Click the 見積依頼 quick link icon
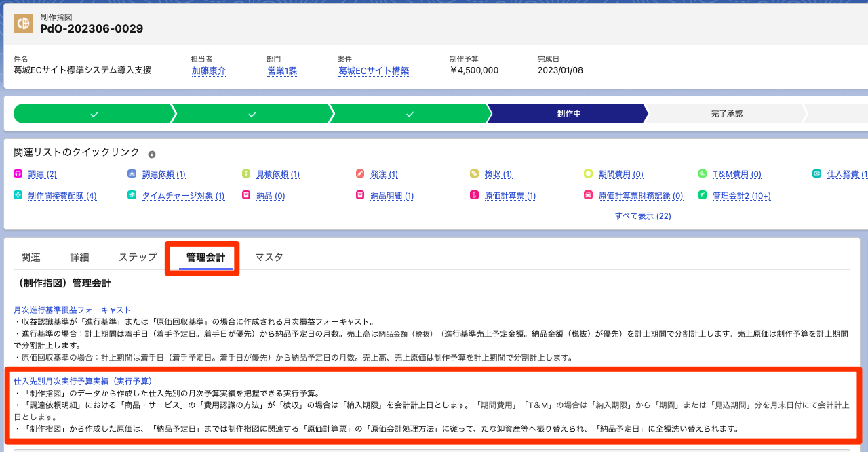Image resolution: width=868 pixels, height=452 pixels. 246,174
